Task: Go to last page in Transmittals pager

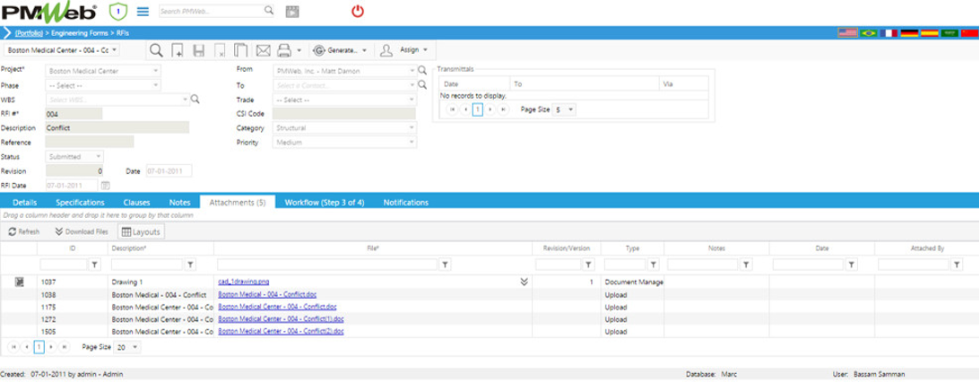Action: pyautogui.click(x=503, y=109)
